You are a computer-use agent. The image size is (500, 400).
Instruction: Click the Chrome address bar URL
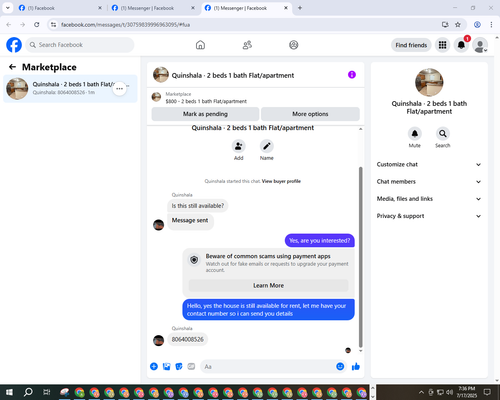[126, 25]
